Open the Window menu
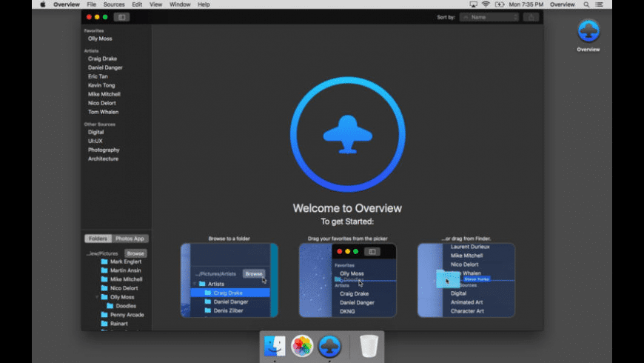 click(180, 4)
